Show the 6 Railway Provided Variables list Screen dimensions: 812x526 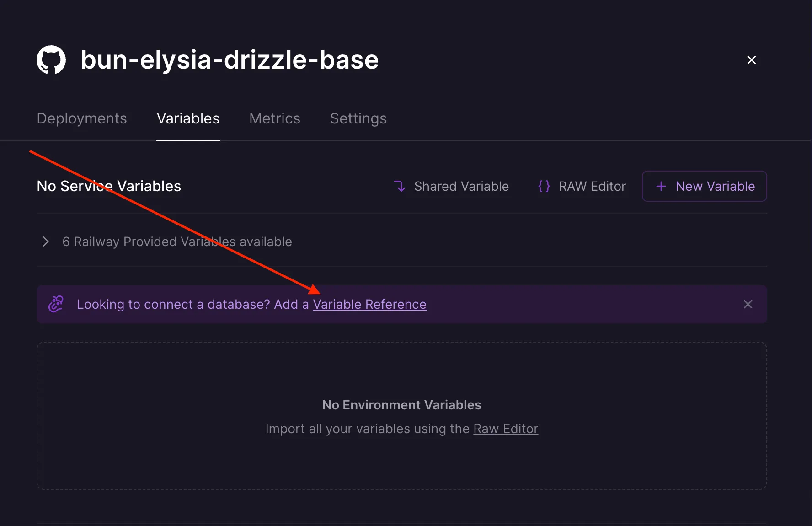[177, 242]
